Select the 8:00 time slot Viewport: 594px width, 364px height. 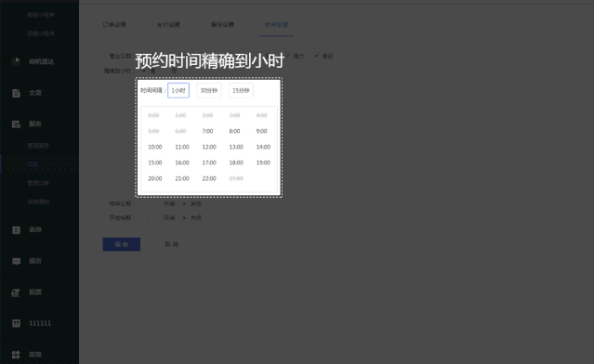click(234, 131)
